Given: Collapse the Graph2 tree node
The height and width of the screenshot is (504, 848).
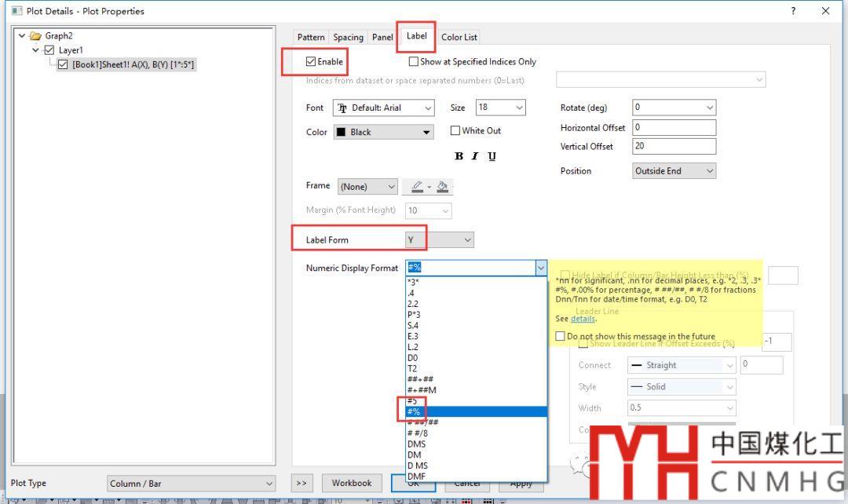Looking at the screenshot, I should pos(22,35).
